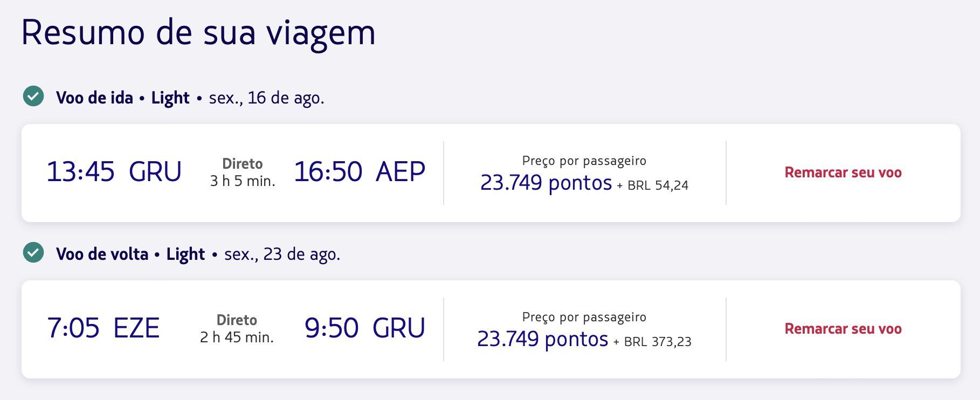980x400 pixels.
Task: Click the outbound Light fare label
Action: (x=170, y=98)
